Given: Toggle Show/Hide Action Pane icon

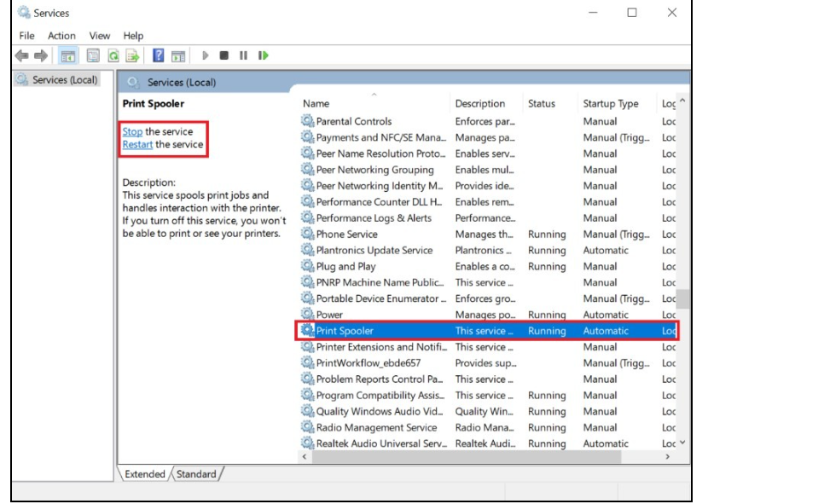Looking at the screenshot, I should coord(178,55).
